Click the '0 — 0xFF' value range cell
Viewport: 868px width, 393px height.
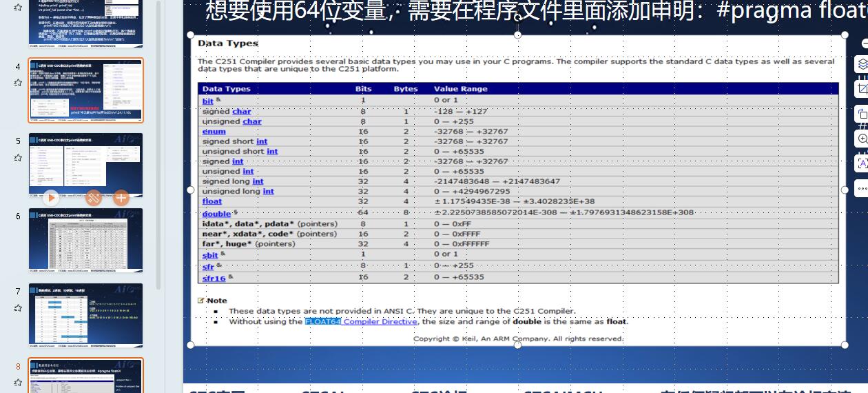pyautogui.click(x=453, y=223)
